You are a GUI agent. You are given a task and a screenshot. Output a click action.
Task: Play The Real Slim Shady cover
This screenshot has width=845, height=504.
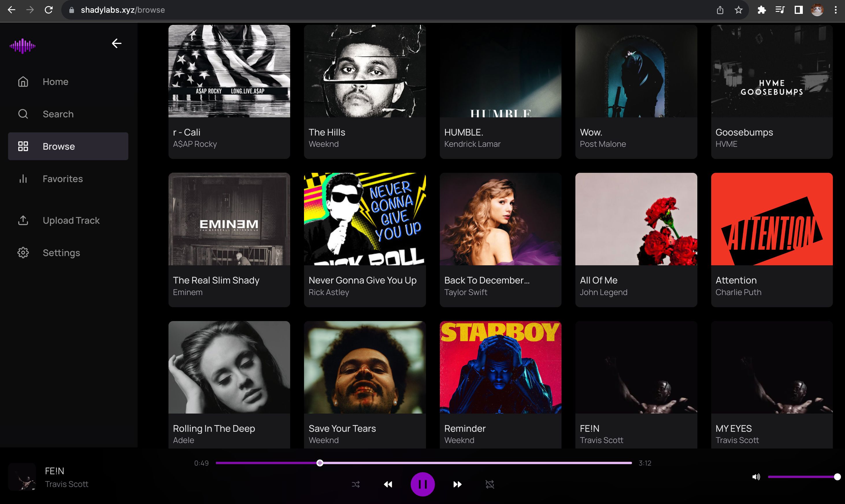point(229,219)
